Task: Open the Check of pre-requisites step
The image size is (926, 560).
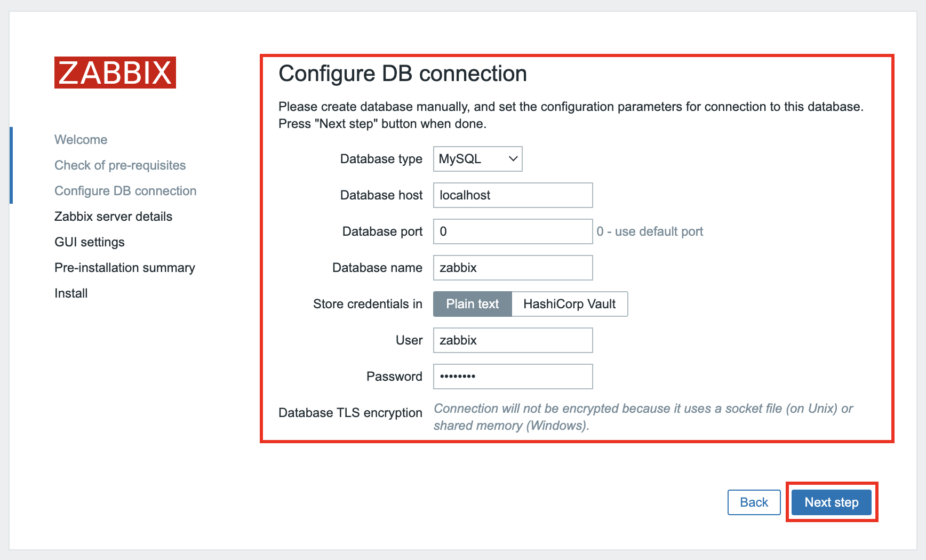Action: click(x=120, y=165)
